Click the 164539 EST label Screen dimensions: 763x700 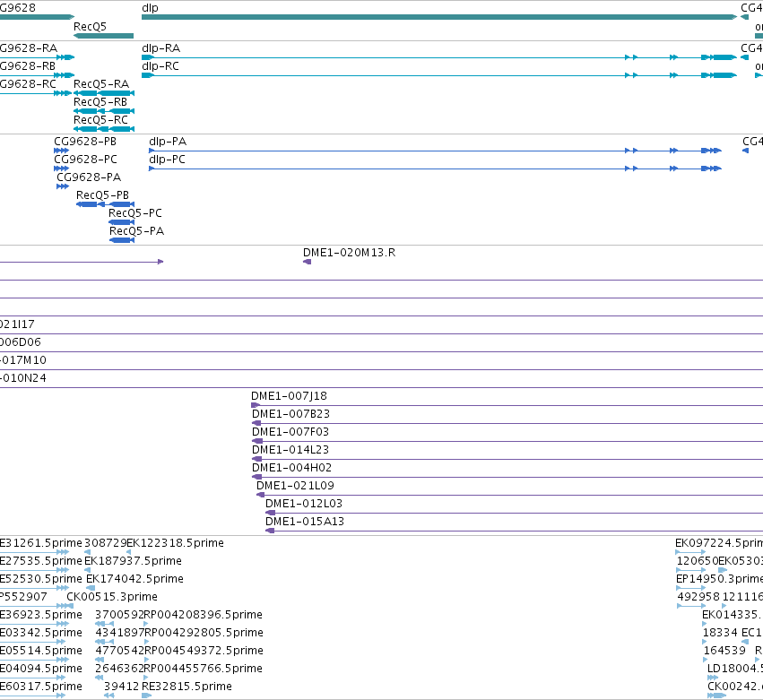pyautogui.click(x=725, y=651)
